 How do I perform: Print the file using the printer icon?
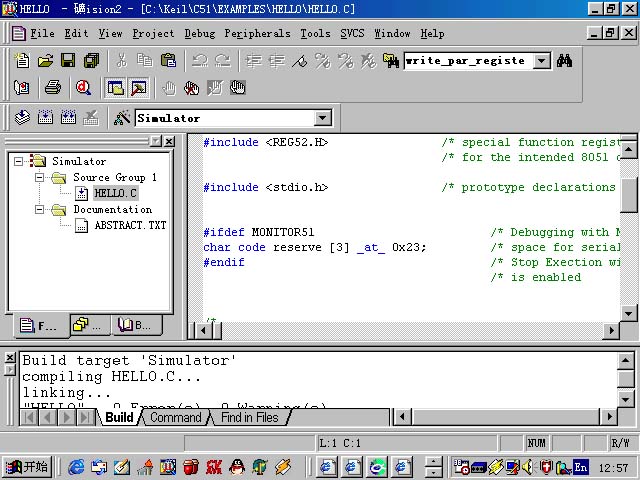point(53,87)
